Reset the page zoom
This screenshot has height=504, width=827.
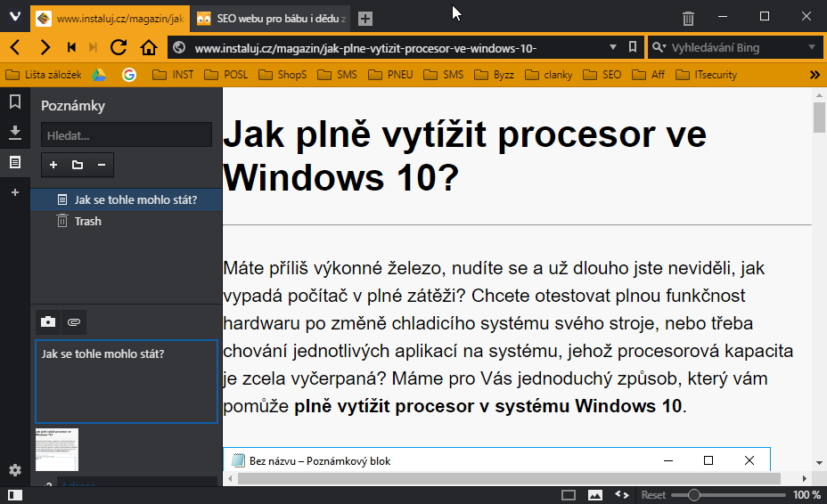pyautogui.click(x=653, y=495)
